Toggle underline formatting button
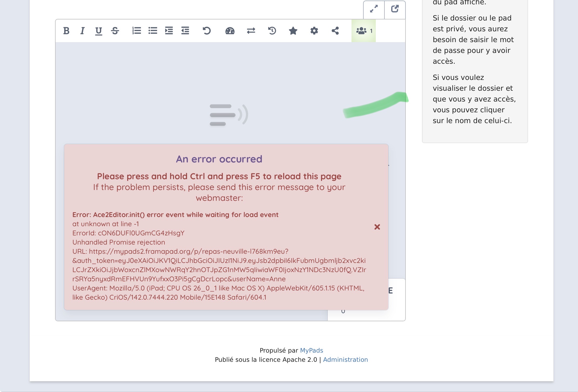The height and width of the screenshot is (392, 578). tap(99, 31)
